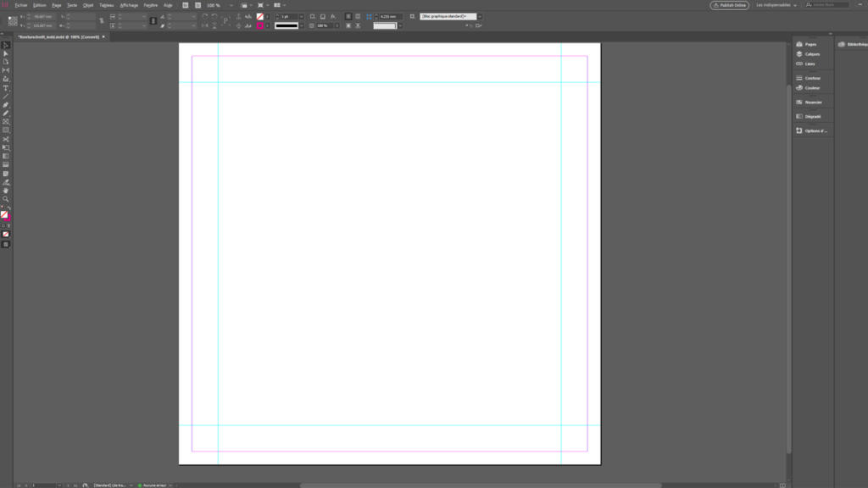Screen dimensions: 868x488
Task: Click magenta stroke swatch in control bar
Action: pos(259,25)
